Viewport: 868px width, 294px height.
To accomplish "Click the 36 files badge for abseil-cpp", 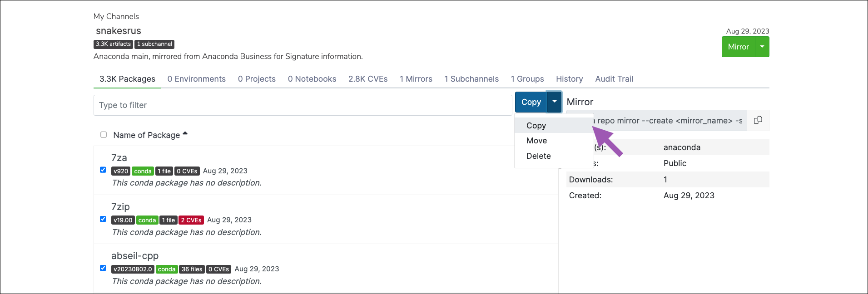I will 192,269.
